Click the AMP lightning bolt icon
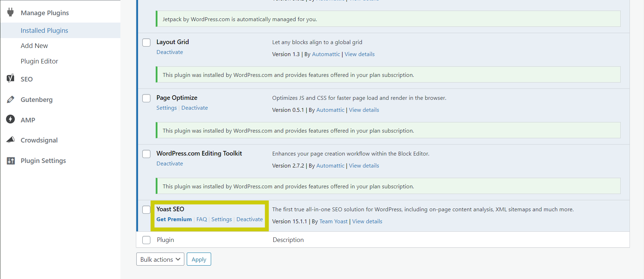644x279 pixels. [11, 119]
